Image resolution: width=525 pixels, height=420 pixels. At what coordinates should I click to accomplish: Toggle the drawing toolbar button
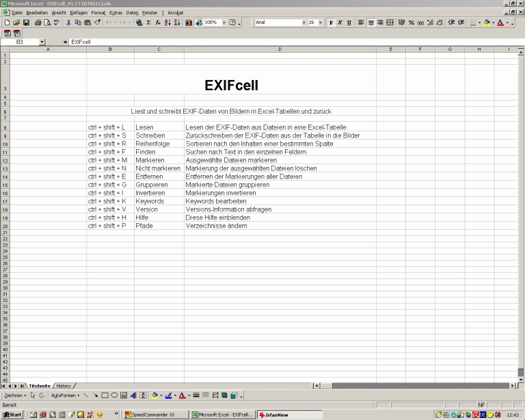coord(199,23)
